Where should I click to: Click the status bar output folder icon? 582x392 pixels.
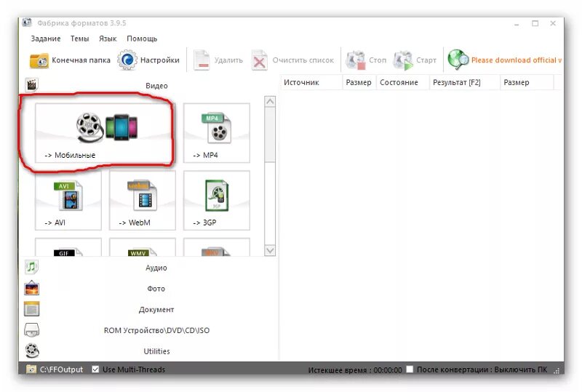pyautogui.click(x=31, y=369)
